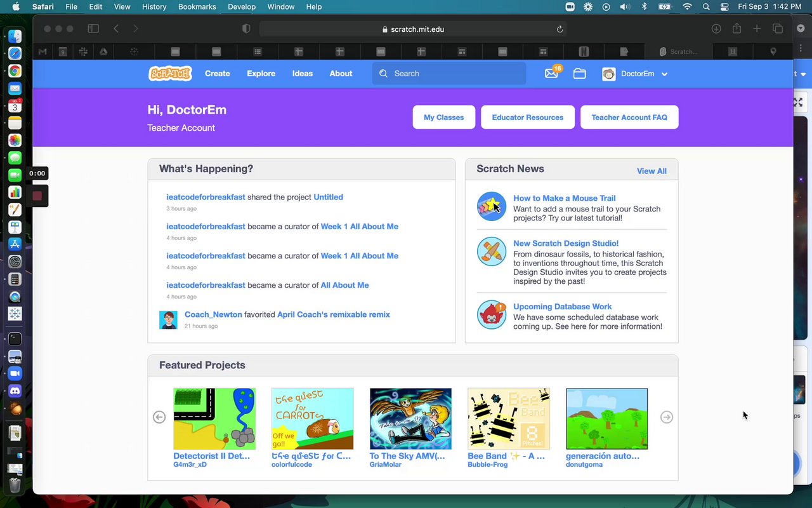Open the Create page
812x508 pixels.
[218, 74]
